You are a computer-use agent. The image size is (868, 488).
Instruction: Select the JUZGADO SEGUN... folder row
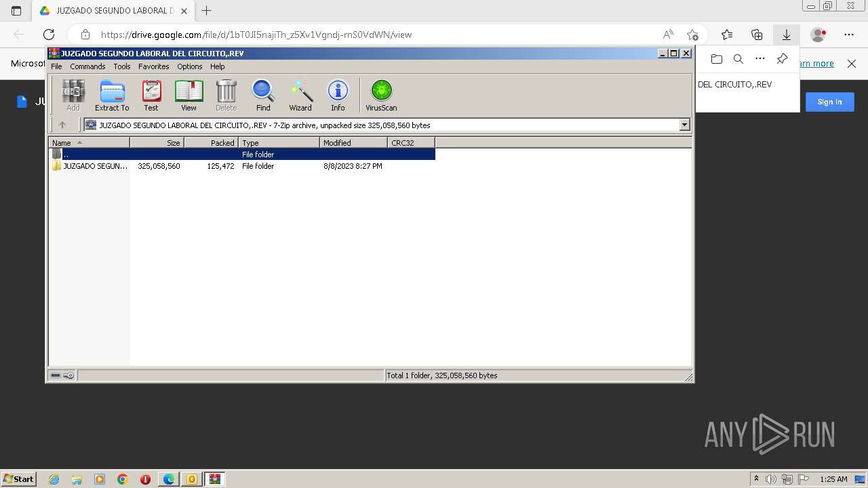(x=242, y=166)
